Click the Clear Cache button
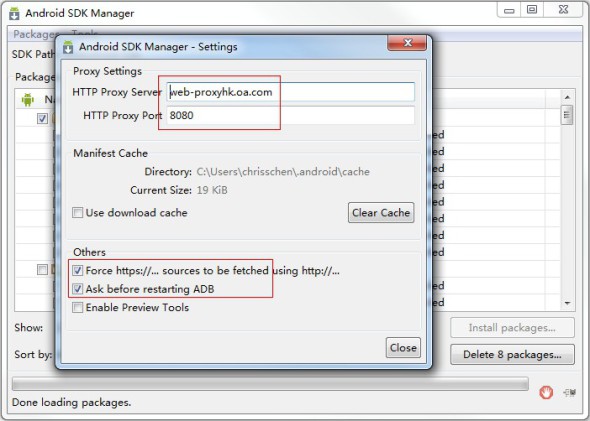Screen dimensions: 590x421 point(381,213)
